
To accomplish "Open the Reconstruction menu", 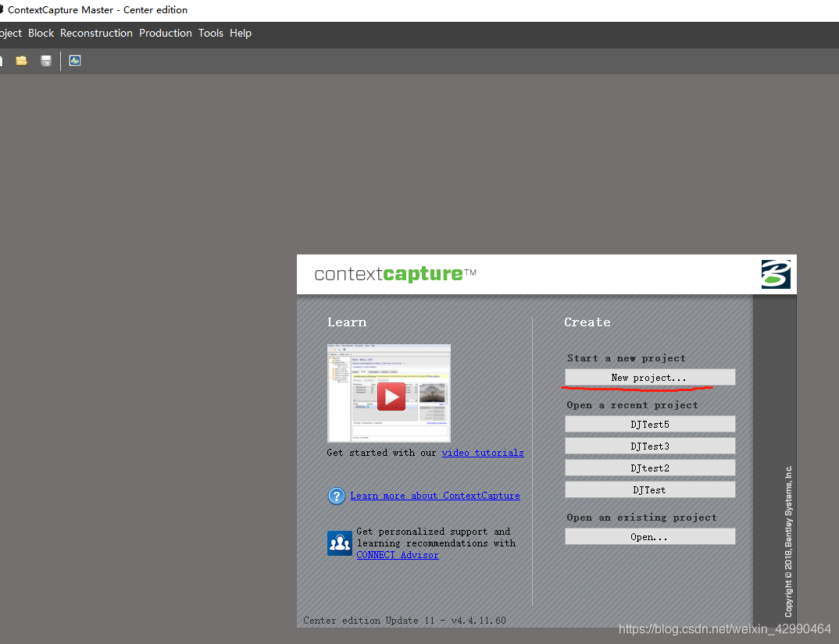I will (96, 33).
